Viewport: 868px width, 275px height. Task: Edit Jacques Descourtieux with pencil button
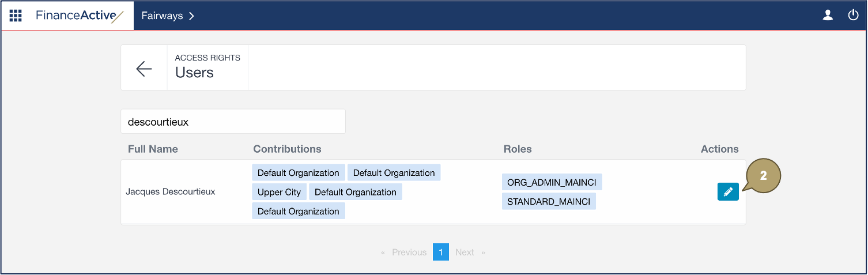pos(728,192)
